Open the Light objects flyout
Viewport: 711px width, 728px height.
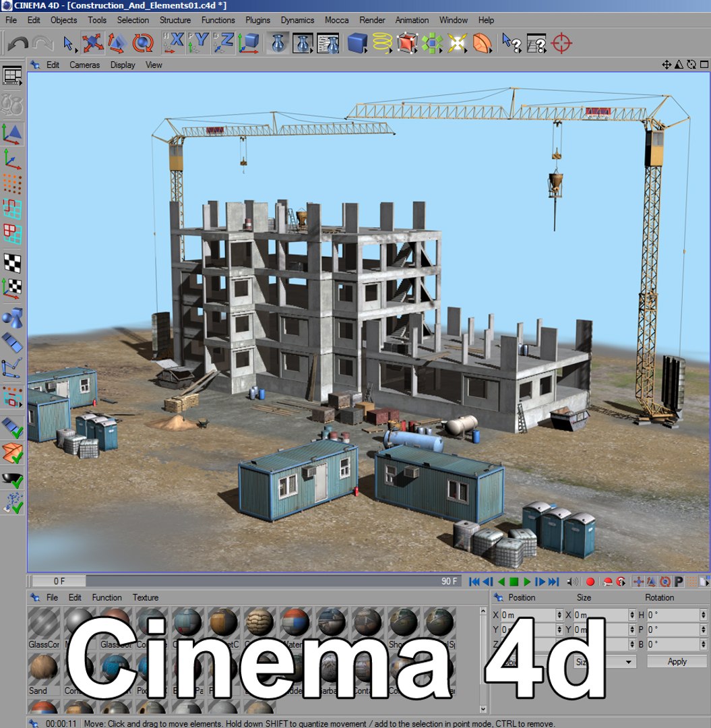click(x=458, y=43)
